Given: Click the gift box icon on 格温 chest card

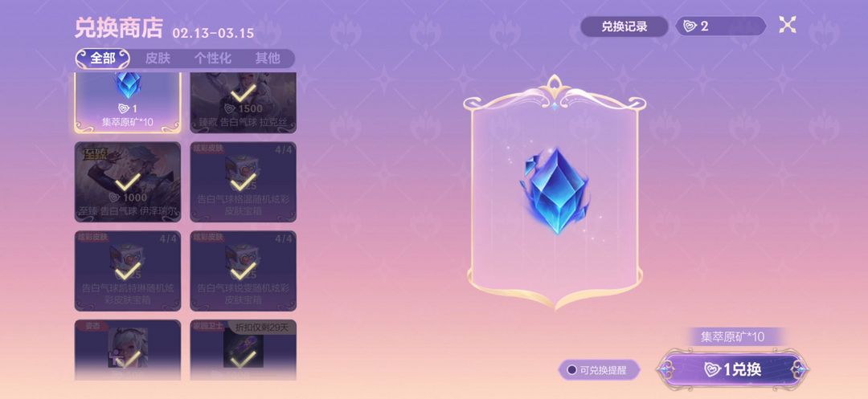Looking at the screenshot, I should [x=243, y=172].
